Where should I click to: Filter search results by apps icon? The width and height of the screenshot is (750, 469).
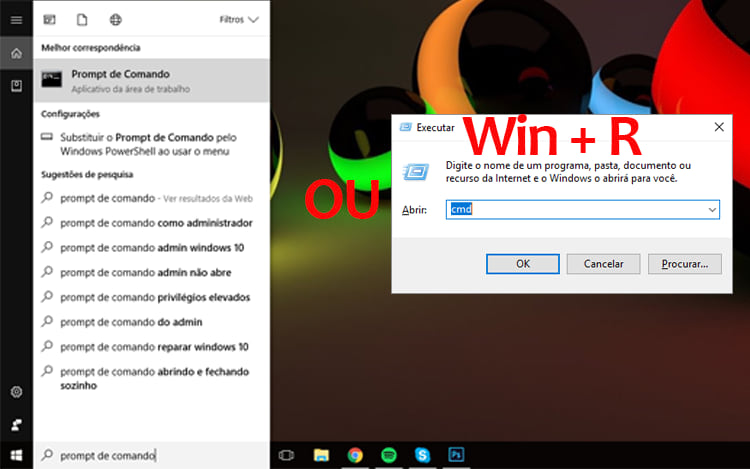coord(49,20)
